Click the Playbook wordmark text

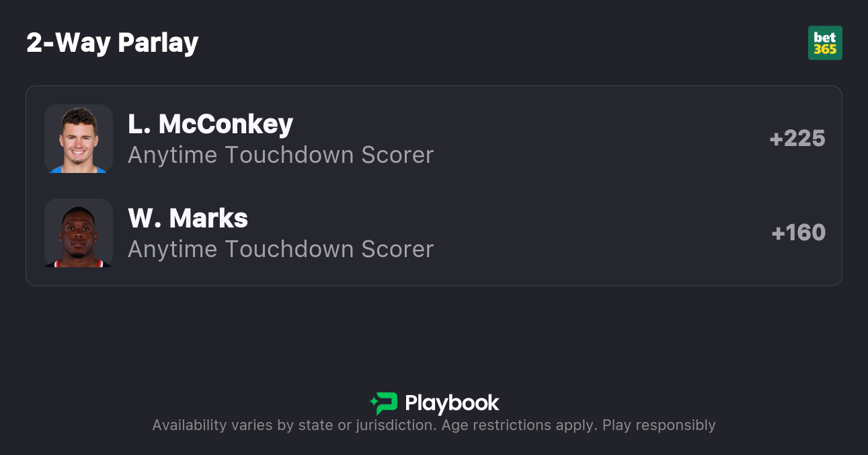pos(452,404)
